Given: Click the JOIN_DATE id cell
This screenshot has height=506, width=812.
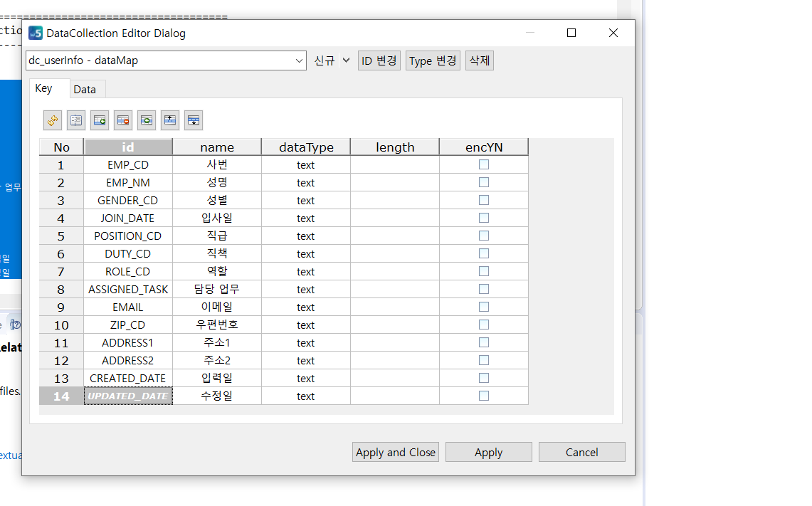Looking at the screenshot, I should click(128, 218).
